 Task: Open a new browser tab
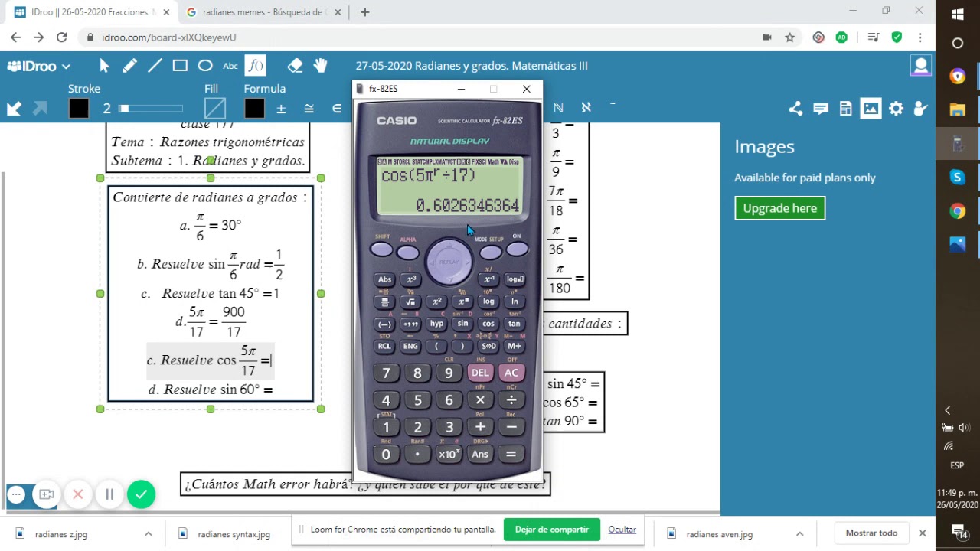pos(365,12)
